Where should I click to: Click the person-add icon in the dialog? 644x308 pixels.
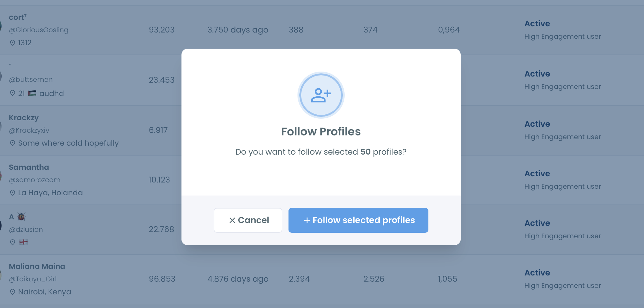321,95
